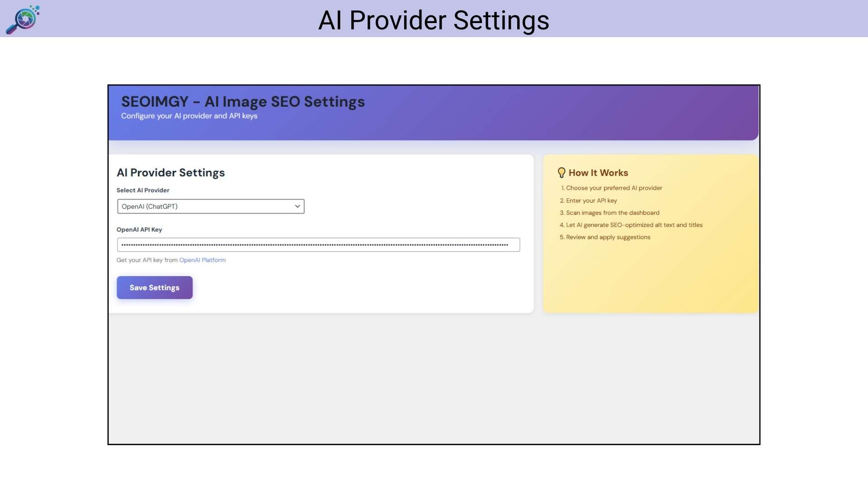
Task: Click the SEOIMGY magnifier logo icon
Action: tap(23, 19)
